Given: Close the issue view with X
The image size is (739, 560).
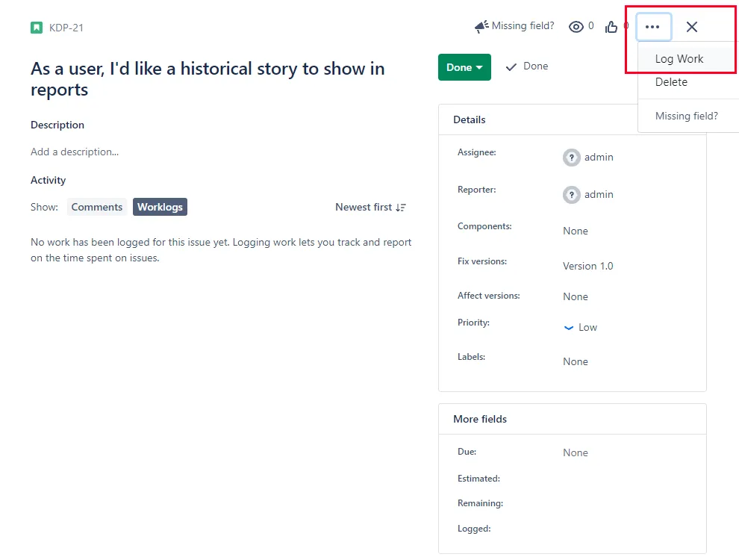Looking at the screenshot, I should [x=692, y=27].
